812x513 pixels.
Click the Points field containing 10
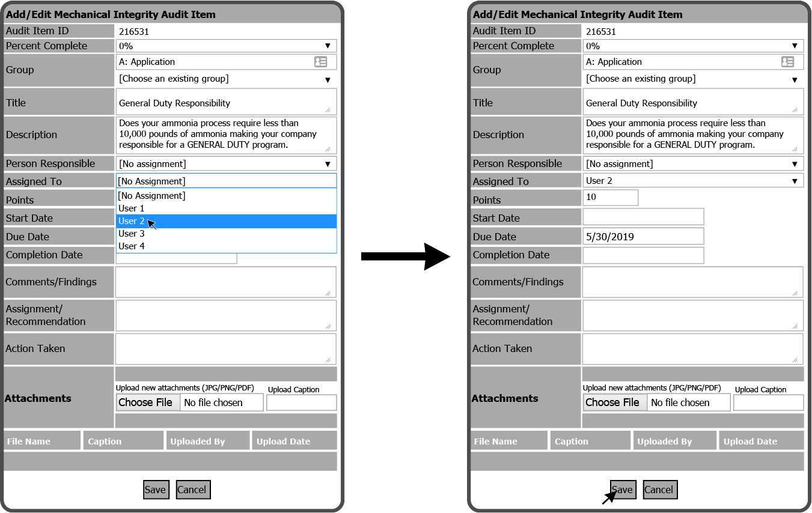click(x=610, y=197)
